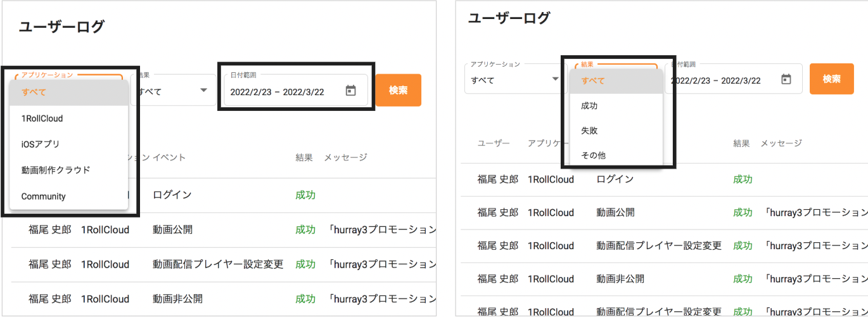Click 動画配信プレイヤー設定変更 cell in left table

pyautogui.click(x=218, y=264)
